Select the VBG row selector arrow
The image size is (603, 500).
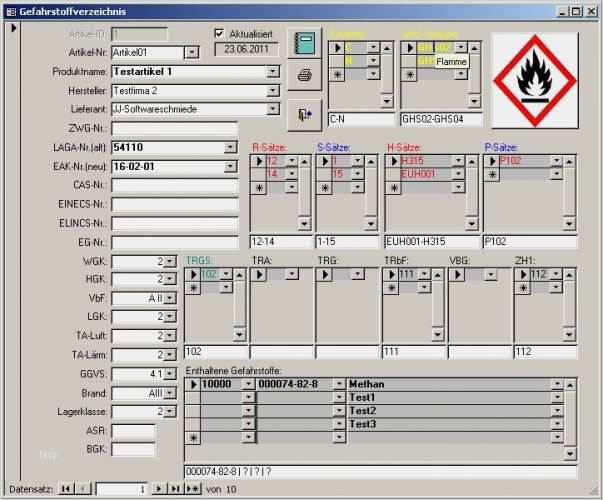pyautogui.click(x=457, y=274)
